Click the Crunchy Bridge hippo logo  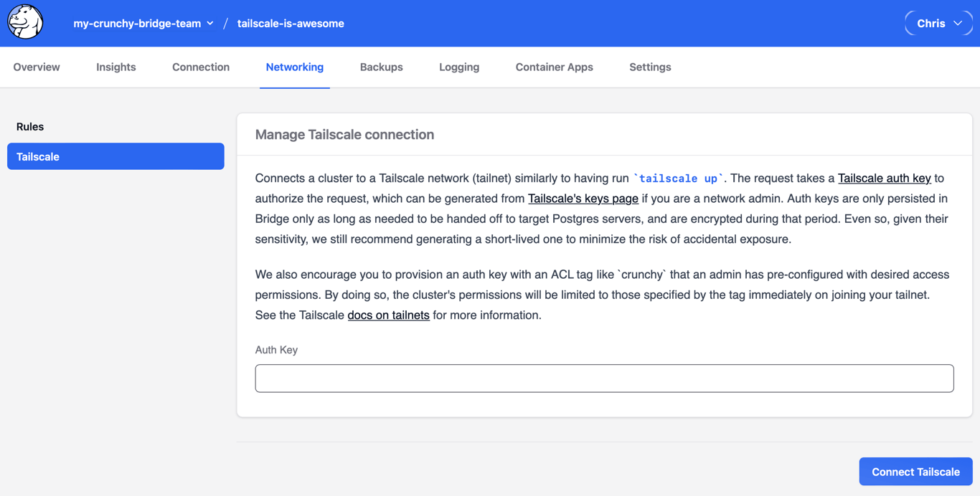tap(25, 22)
